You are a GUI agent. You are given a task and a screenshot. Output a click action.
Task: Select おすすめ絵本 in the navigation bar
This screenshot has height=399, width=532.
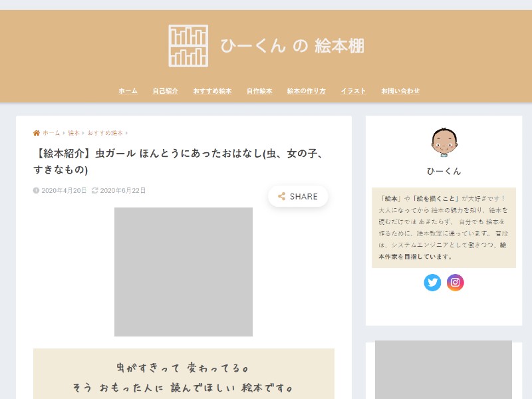point(211,91)
